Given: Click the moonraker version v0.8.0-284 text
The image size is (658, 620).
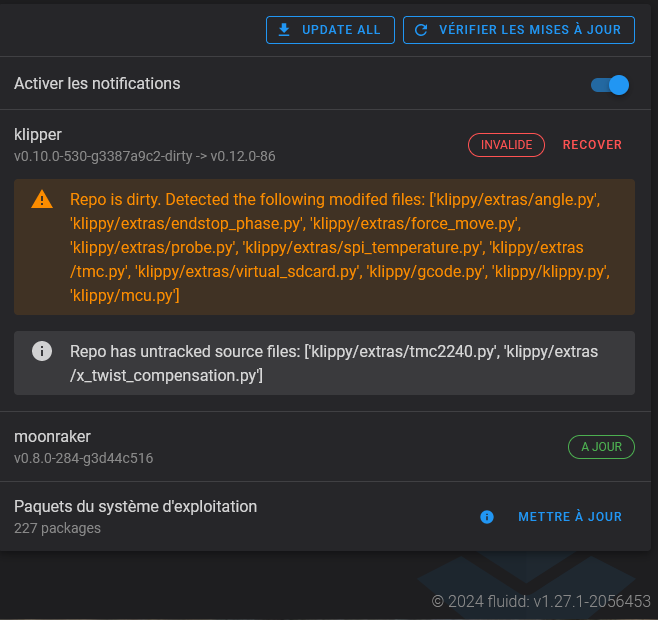Looking at the screenshot, I should click(83, 458).
